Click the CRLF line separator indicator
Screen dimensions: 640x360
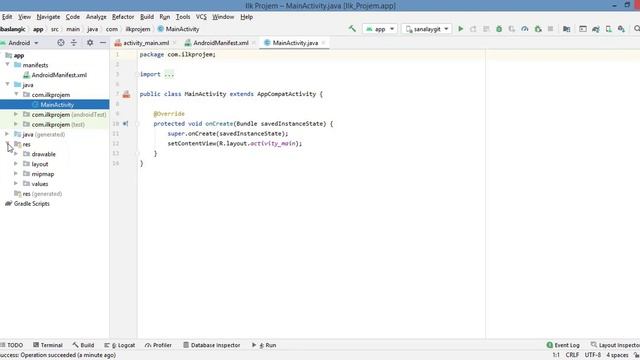572,355
